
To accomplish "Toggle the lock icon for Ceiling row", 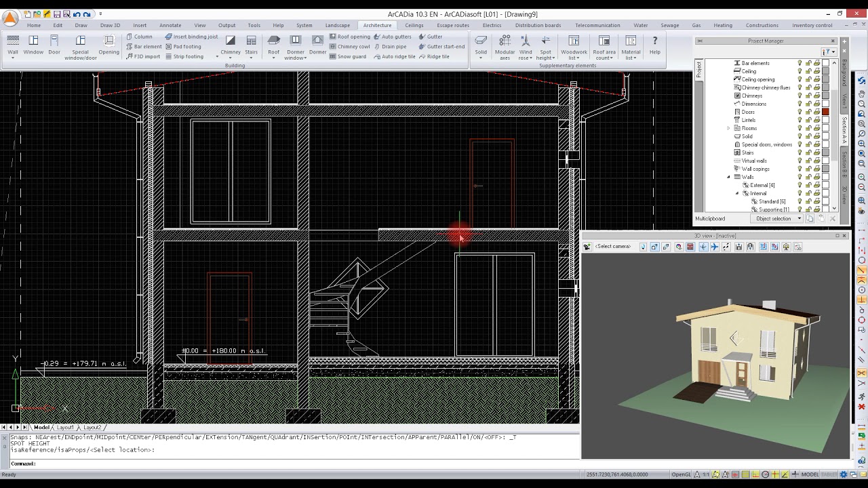I will (808, 71).
